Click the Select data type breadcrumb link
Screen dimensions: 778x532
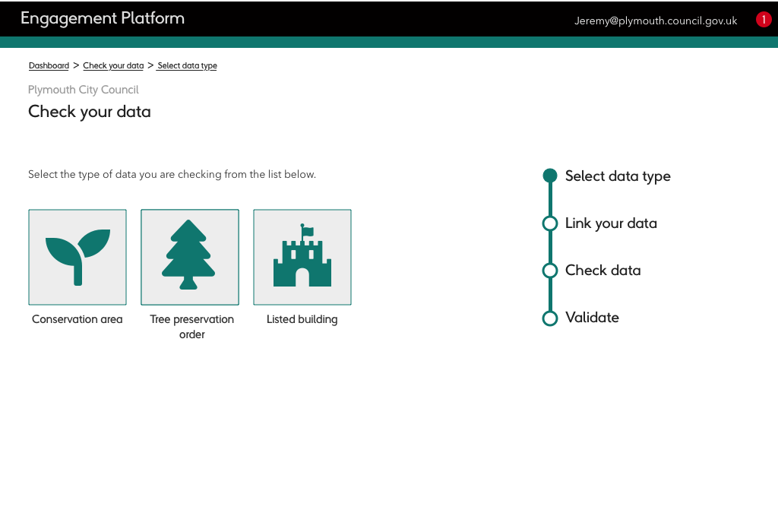(187, 66)
